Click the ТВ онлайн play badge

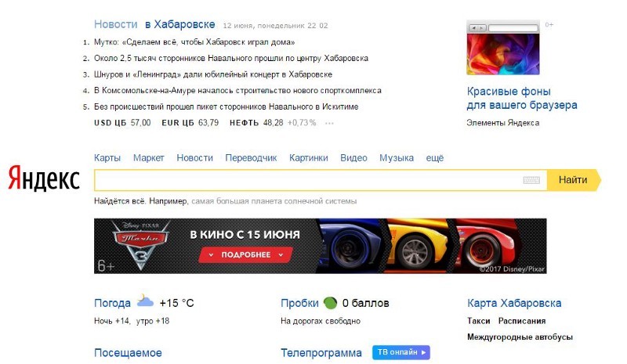point(401,352)
